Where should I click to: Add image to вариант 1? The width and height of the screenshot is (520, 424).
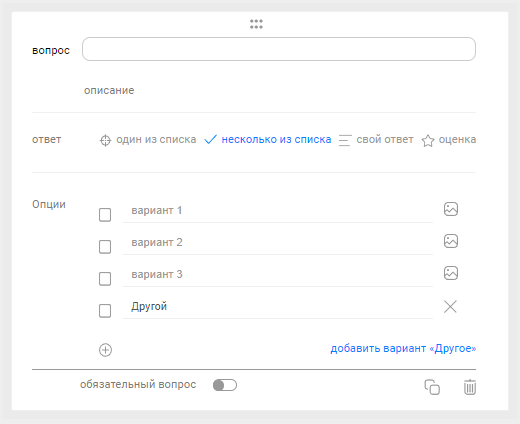tap(451, 209)
